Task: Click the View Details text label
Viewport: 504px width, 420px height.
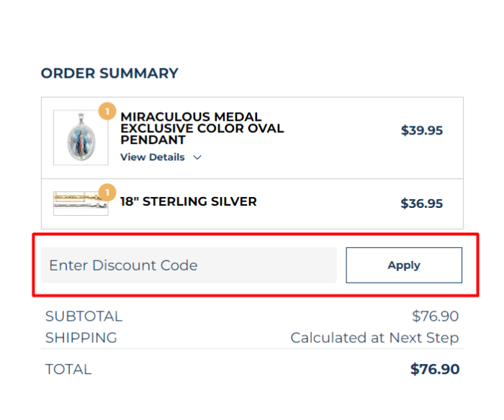Action: (153, 157)
